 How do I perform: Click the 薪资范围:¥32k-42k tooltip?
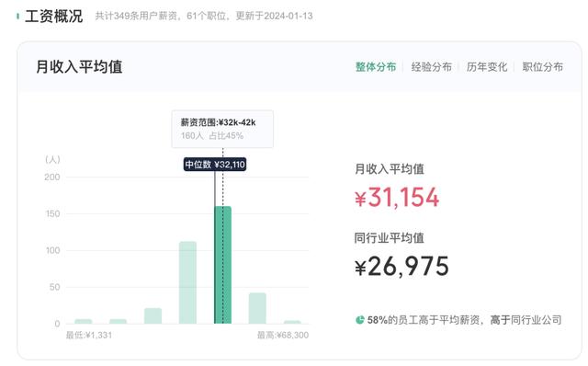coord(222,129)
